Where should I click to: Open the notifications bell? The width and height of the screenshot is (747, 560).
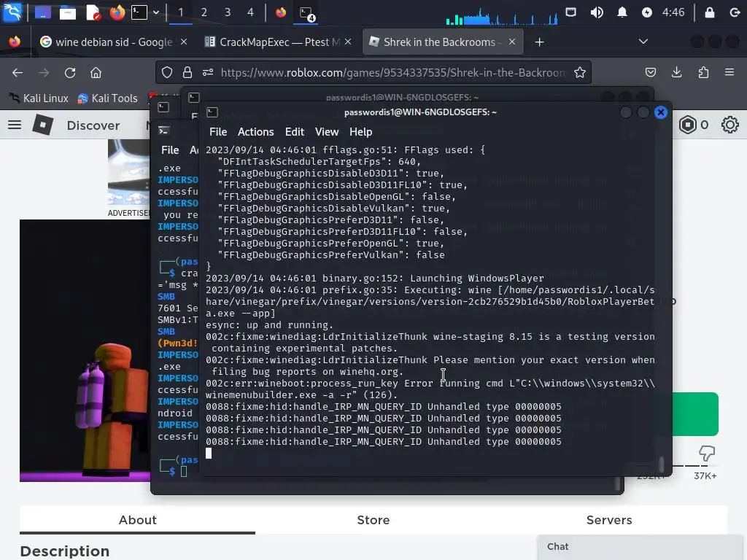tap(622, 12)
